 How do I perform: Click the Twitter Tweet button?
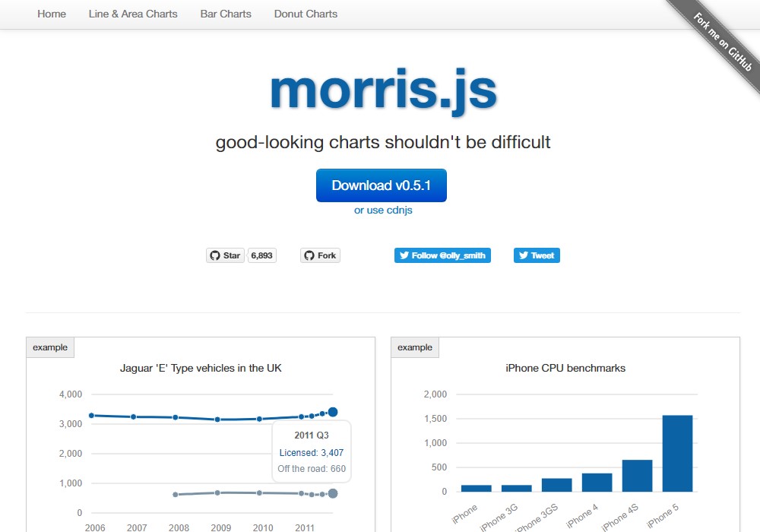point(537,255)
